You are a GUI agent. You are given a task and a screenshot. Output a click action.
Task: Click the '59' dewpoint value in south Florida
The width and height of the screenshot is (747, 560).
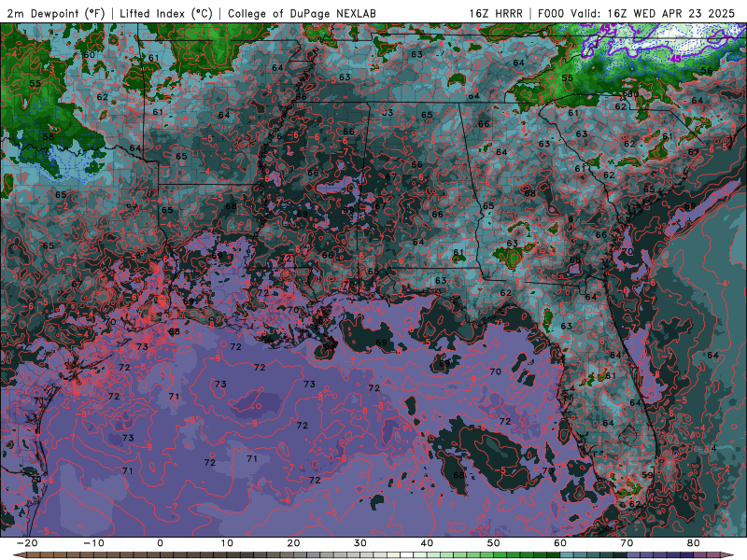point(647,475)
